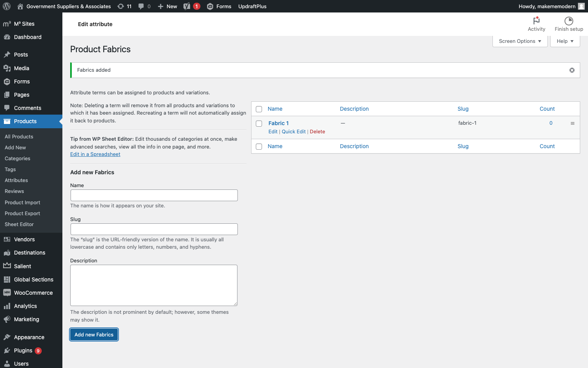588x368 pixels.
Task: Expand the Help dropdown
Action: point(565,41)
